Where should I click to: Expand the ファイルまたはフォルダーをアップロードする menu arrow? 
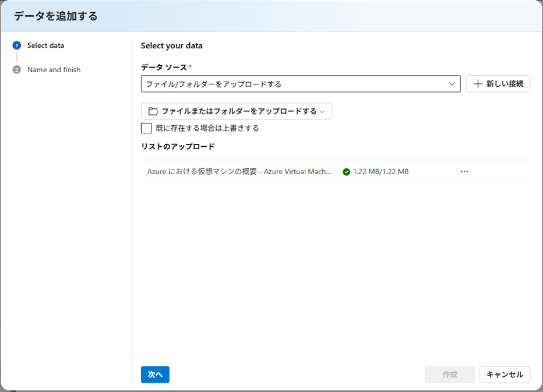click(322, 112)
